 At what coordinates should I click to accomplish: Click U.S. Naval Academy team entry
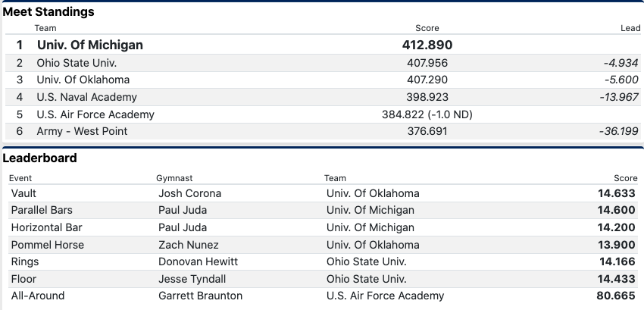87,97
